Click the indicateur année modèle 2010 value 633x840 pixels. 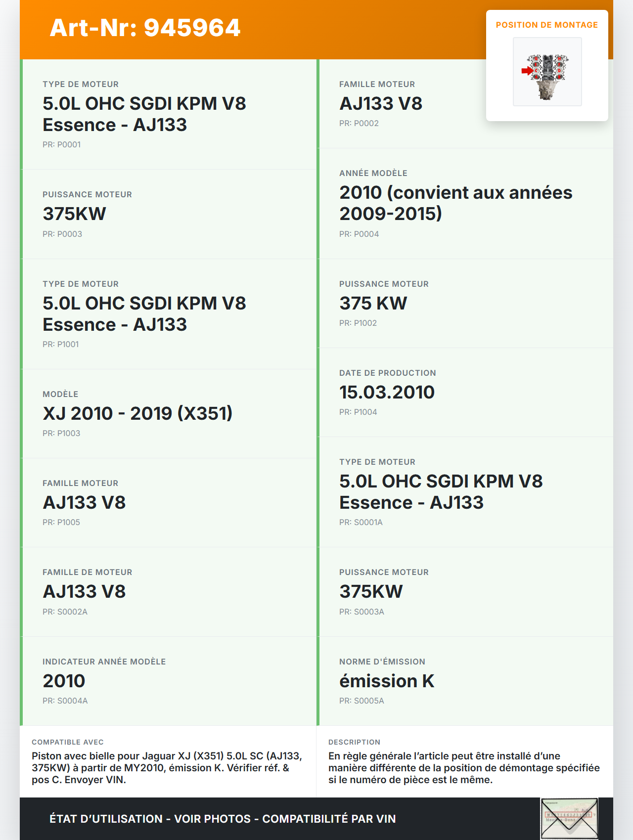click(x=64, y=681)
